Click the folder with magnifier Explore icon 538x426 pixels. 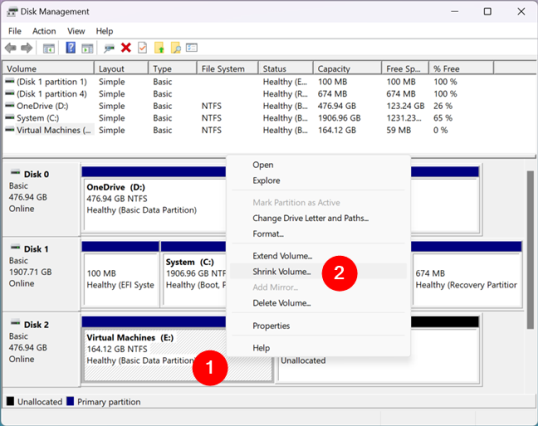(x=176, y=48)
